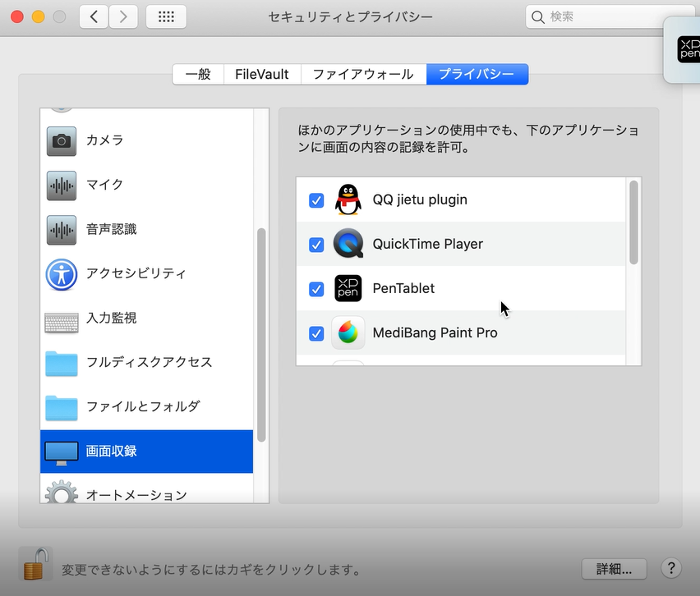Select the フルディスクアクセス row label
Image resolution: width=700 pixels, height=596 pixels.
[x=149, y=362]
